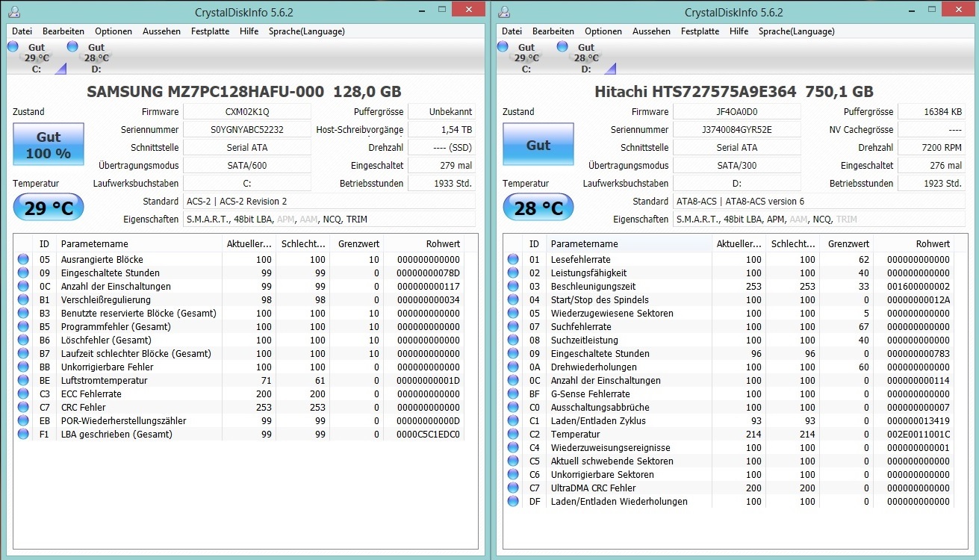
Task: Select the Aktuell schwebende Sektoren row
Action: click(730, 461)
